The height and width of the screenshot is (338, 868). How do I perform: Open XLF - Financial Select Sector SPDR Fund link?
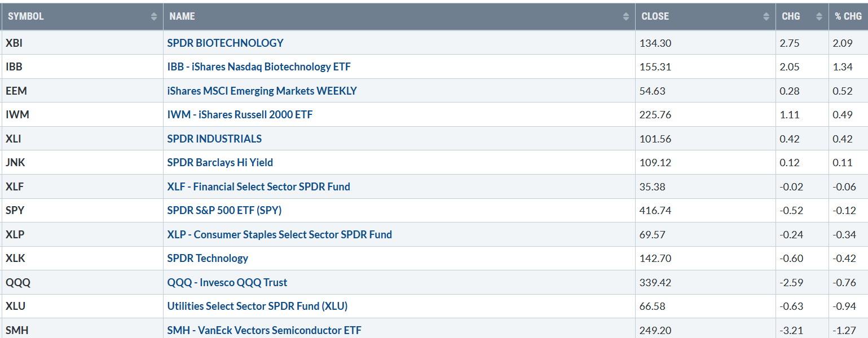pos(259,186)
